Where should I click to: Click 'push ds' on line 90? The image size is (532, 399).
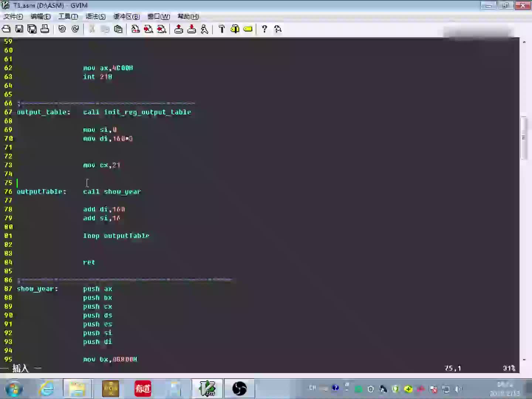98,315
